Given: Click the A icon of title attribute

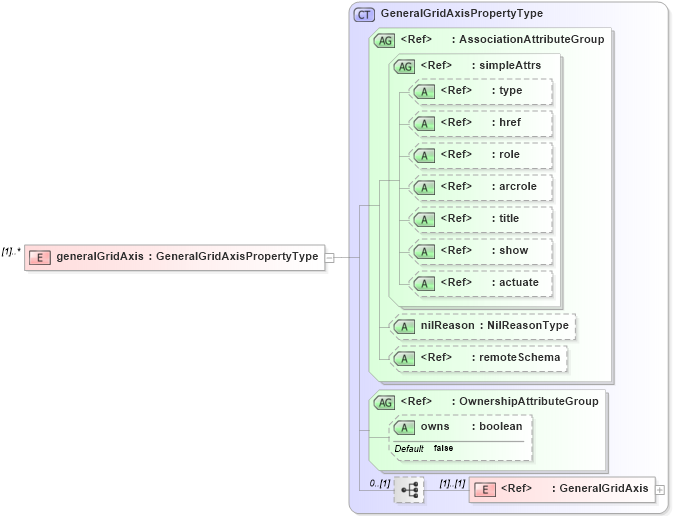Looking at the screenshot, I should (x=424, y=219).
